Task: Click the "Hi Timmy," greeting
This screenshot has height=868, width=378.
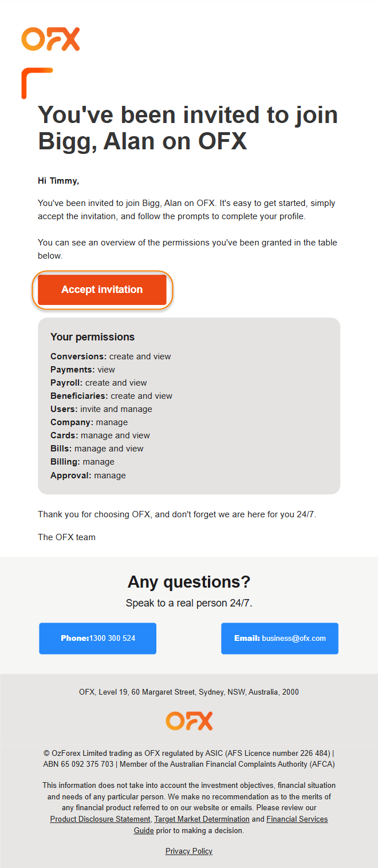Action: (58, 181)
